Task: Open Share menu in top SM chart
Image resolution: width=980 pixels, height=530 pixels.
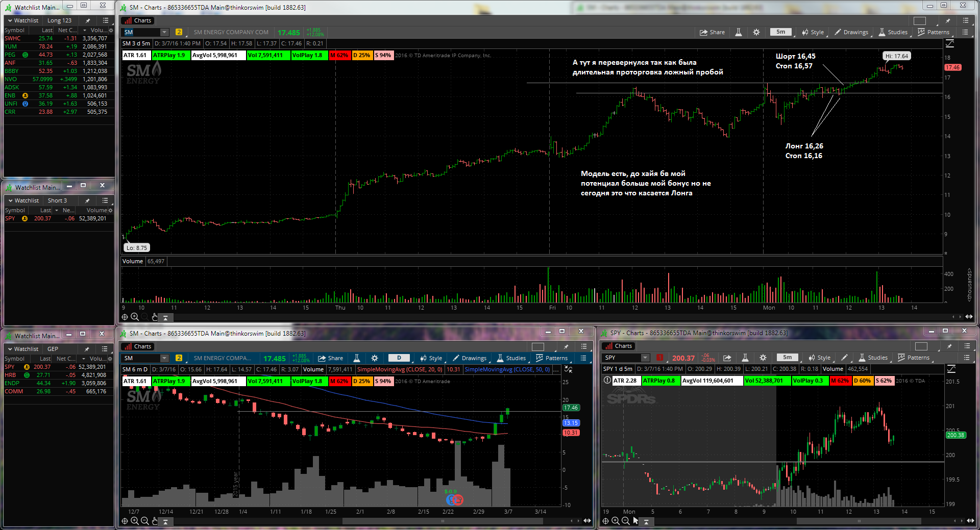Action: click(x=712, y=32)
